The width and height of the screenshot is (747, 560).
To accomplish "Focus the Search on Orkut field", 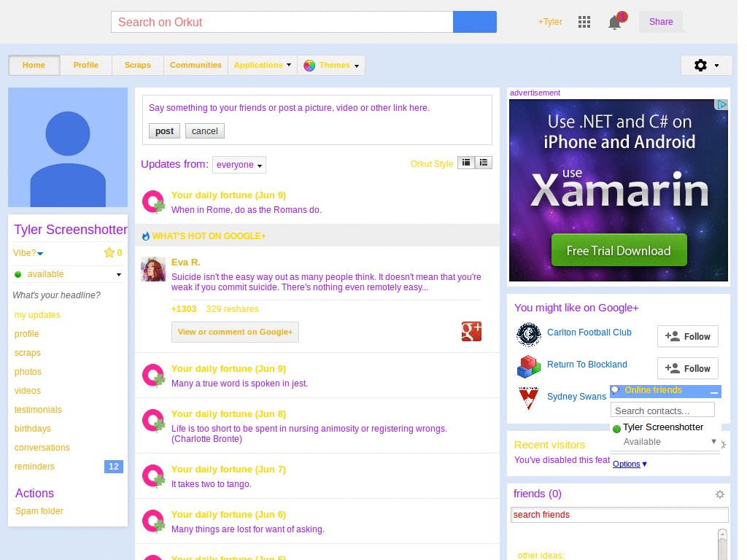I will [282, 22].
